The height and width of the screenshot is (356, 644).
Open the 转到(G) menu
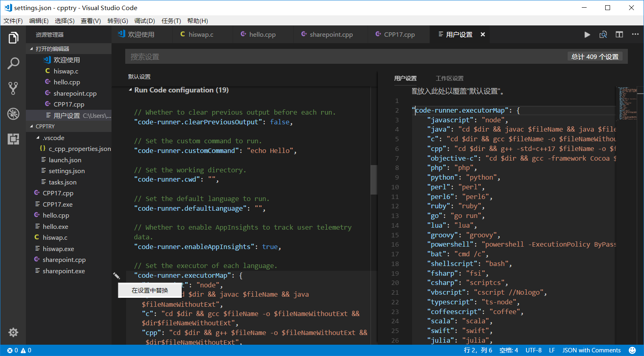(118, 21)
